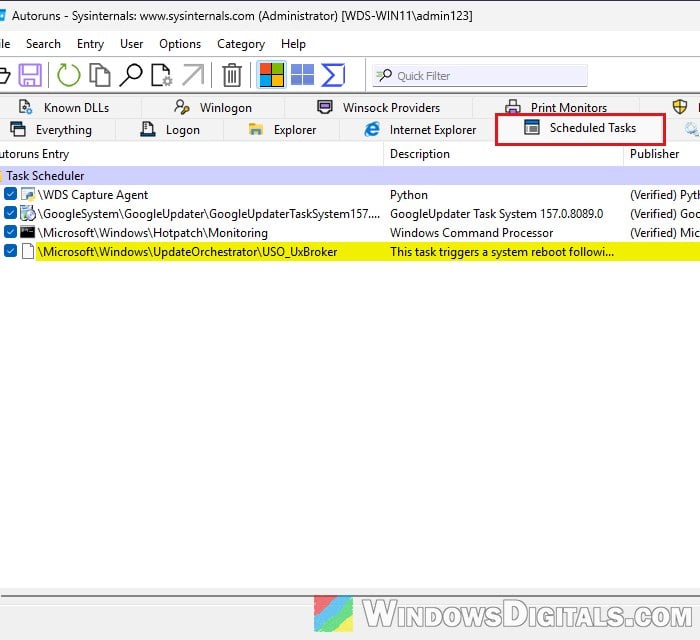
Task: Click 'This task triggers a system reboot' description
Action: pos(502,252)
